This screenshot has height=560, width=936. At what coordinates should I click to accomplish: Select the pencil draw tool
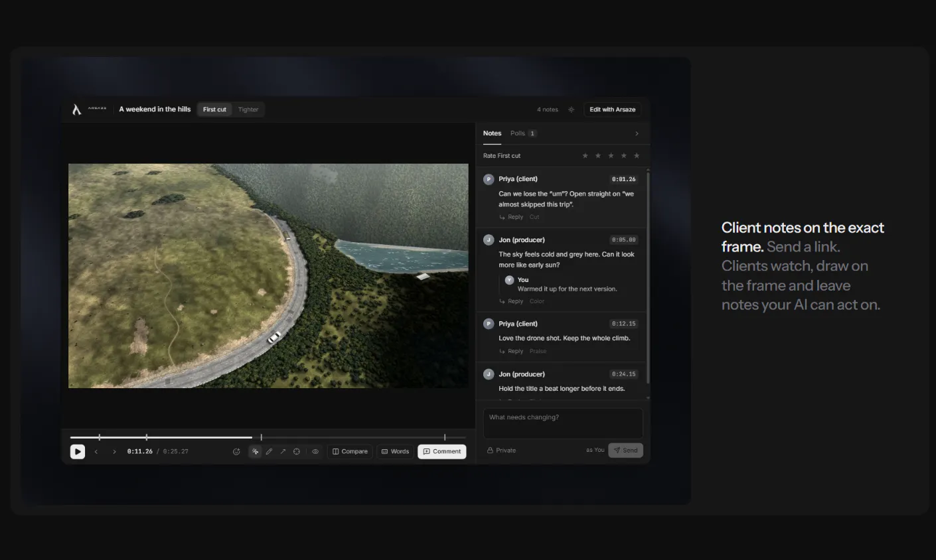tap(269, 451)
